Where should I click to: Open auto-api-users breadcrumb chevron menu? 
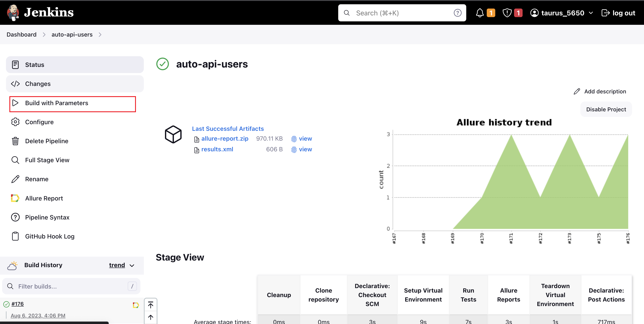[100, 35]
